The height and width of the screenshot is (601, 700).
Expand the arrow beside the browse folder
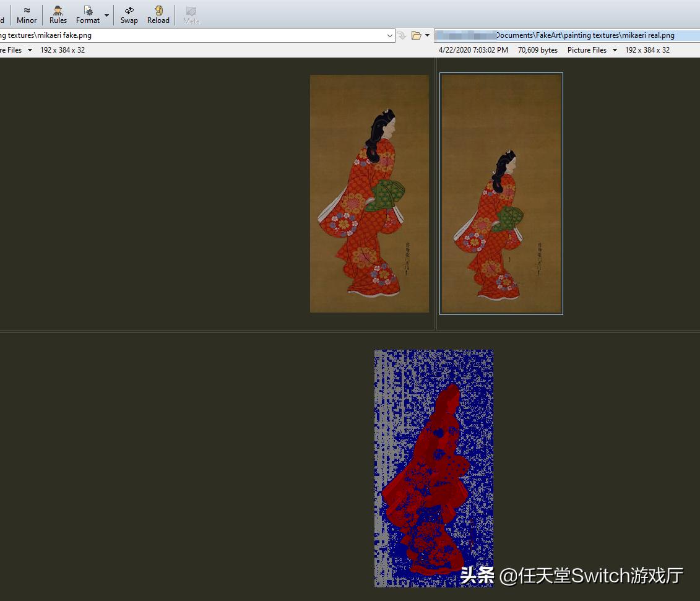point(427,35)
